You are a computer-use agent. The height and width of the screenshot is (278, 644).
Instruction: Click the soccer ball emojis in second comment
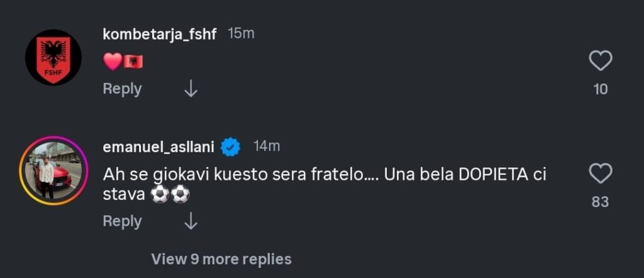pyautogui.click(x=170, y=195)
